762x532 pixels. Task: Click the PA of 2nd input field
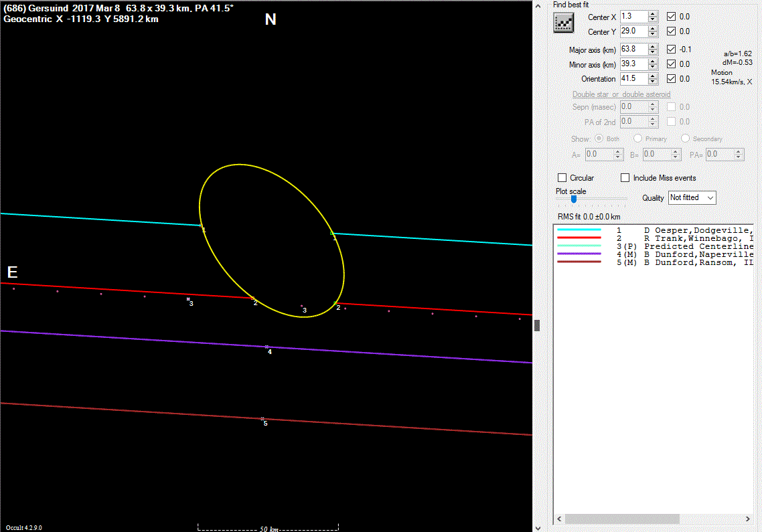pos(634,122)
